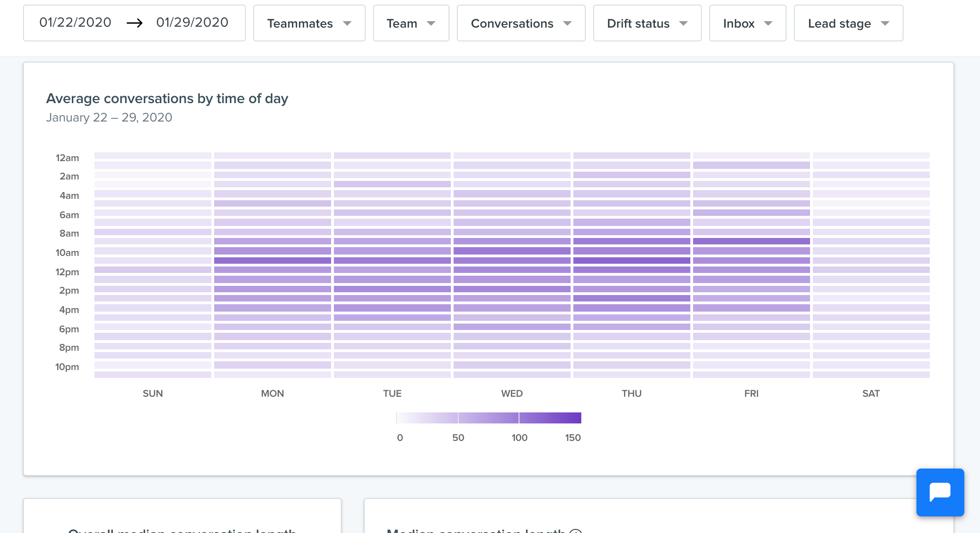Image resolution: width=980 pixels, height=533 pixels.
Task: Click the 10am row label
Action: click(x=67, y=253)
